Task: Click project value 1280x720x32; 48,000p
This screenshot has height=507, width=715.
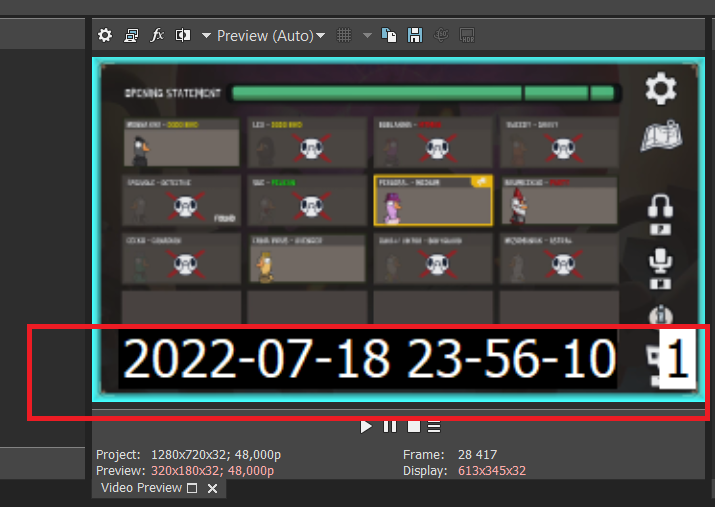Action: pos(216,455)
